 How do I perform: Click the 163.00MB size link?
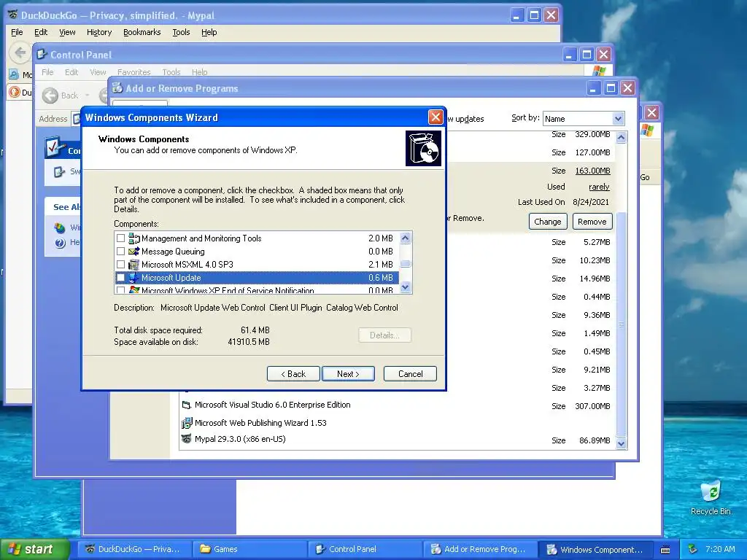tap(592, 171)
